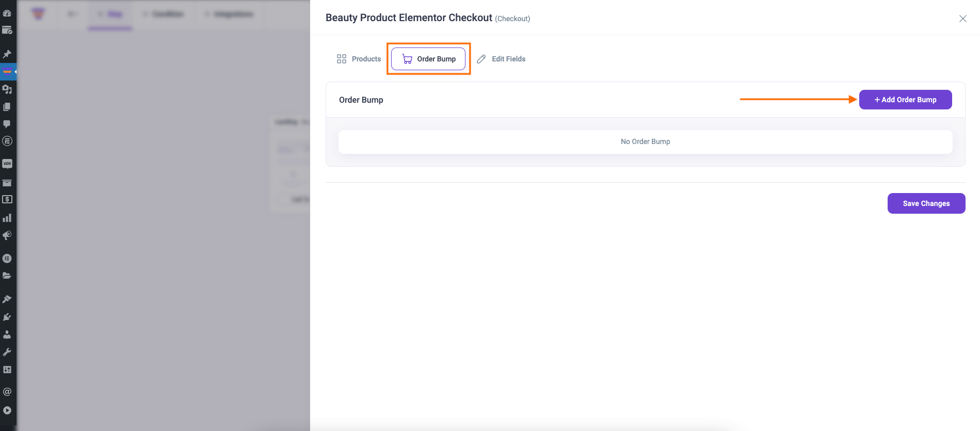Click the Save Changes button
Screen dimensions: 980x431
point(926,203)
